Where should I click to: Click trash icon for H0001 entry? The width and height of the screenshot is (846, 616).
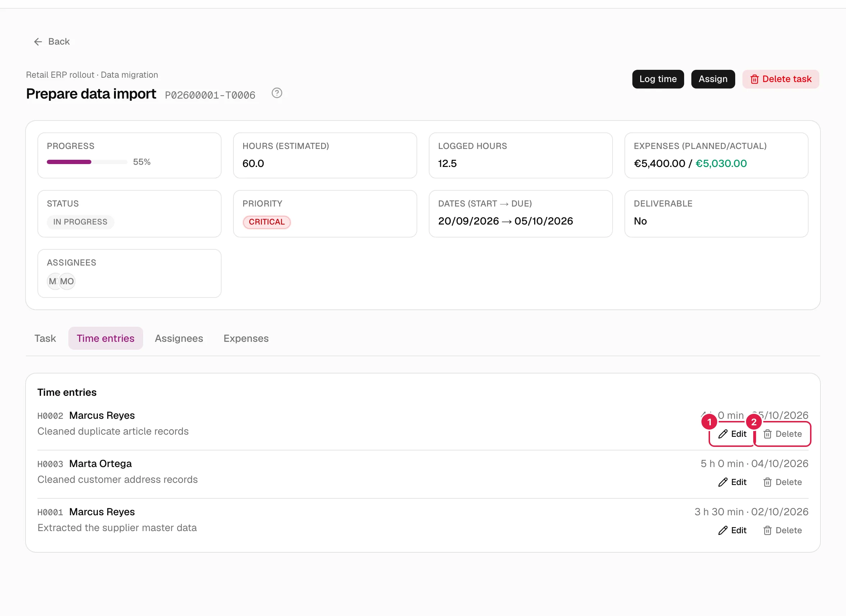point(767,530)
